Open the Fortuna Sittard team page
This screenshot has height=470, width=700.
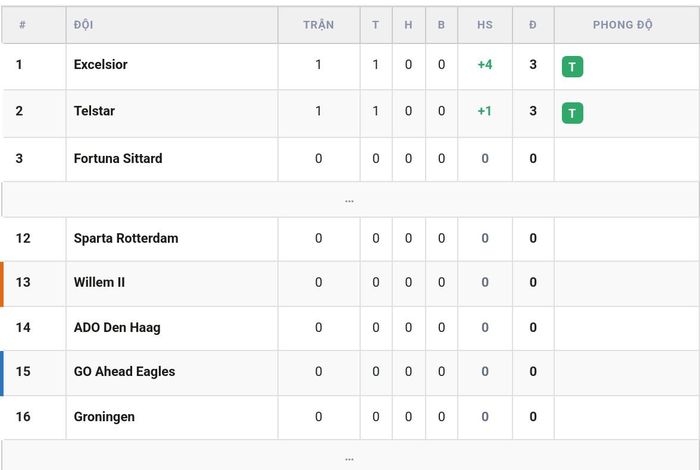click(118, 158)
